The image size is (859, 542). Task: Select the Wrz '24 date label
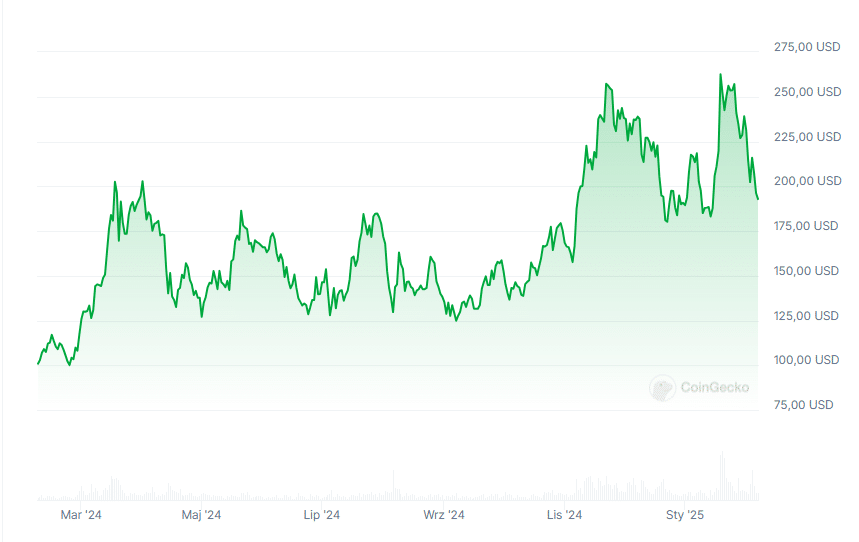click(444, 515)
